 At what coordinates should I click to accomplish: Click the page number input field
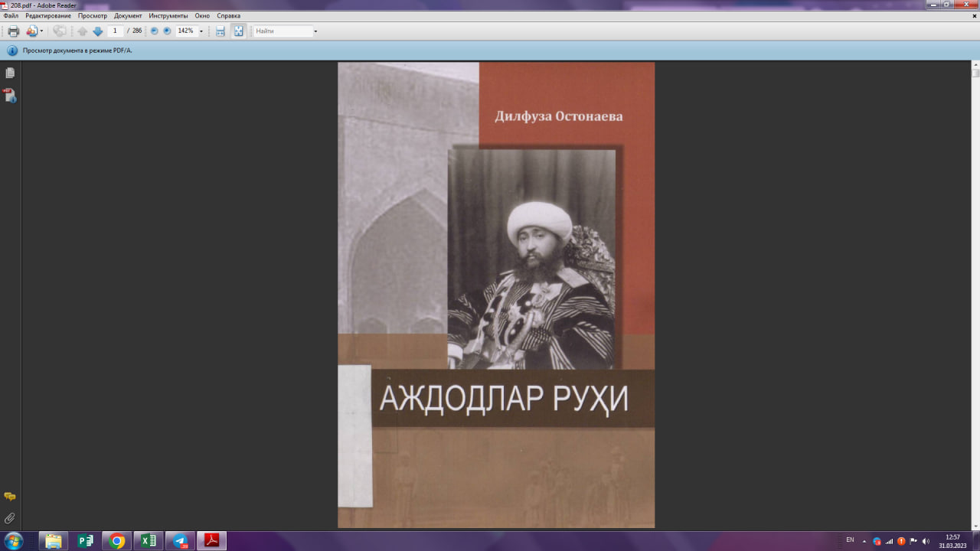tap(115, 31)
